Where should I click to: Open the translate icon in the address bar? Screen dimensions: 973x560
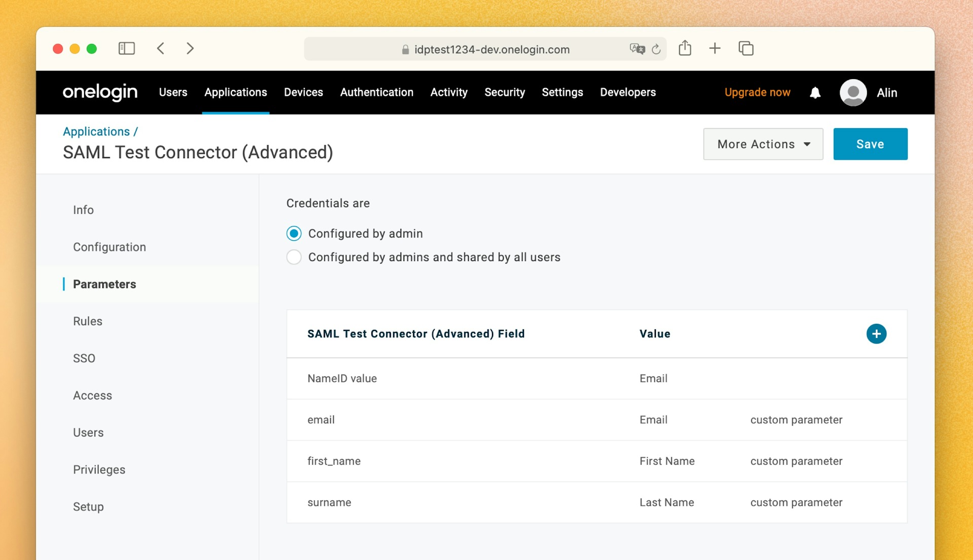(637, 49)
